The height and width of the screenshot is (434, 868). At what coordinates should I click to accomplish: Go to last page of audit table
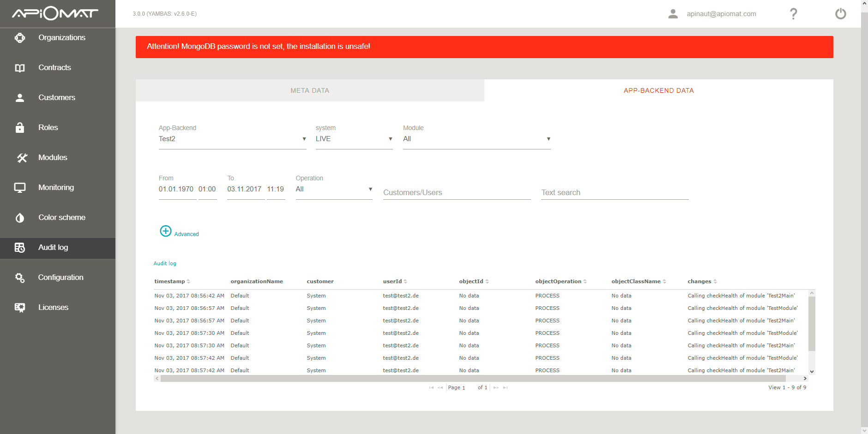pyautogui.click(x=506, y=388)
